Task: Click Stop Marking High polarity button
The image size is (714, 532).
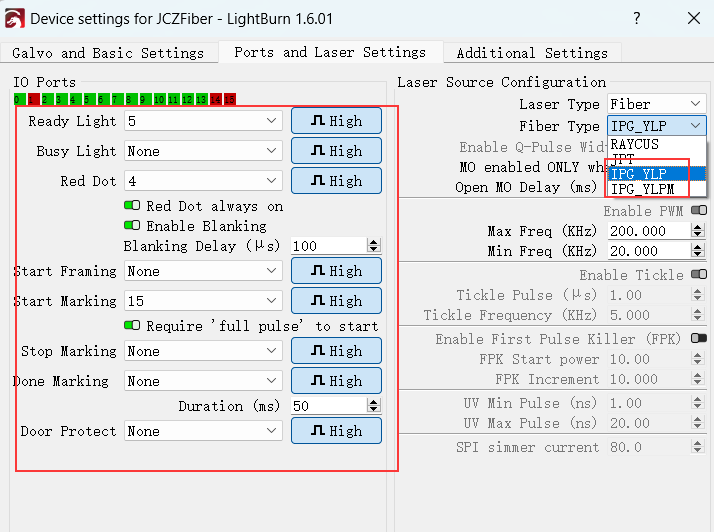Action: pyautogui.click(x=337, y=351)
